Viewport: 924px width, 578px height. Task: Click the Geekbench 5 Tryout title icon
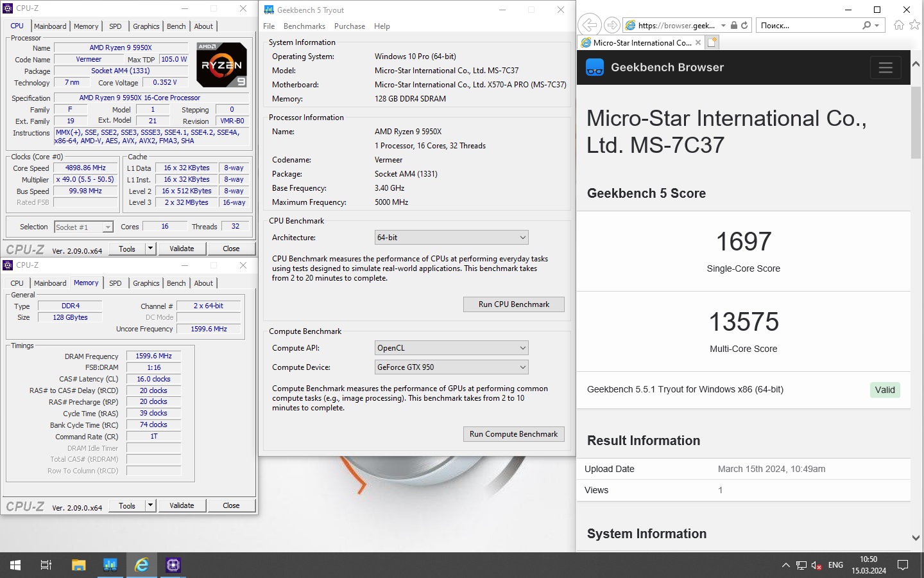click(x=269, y=10)
